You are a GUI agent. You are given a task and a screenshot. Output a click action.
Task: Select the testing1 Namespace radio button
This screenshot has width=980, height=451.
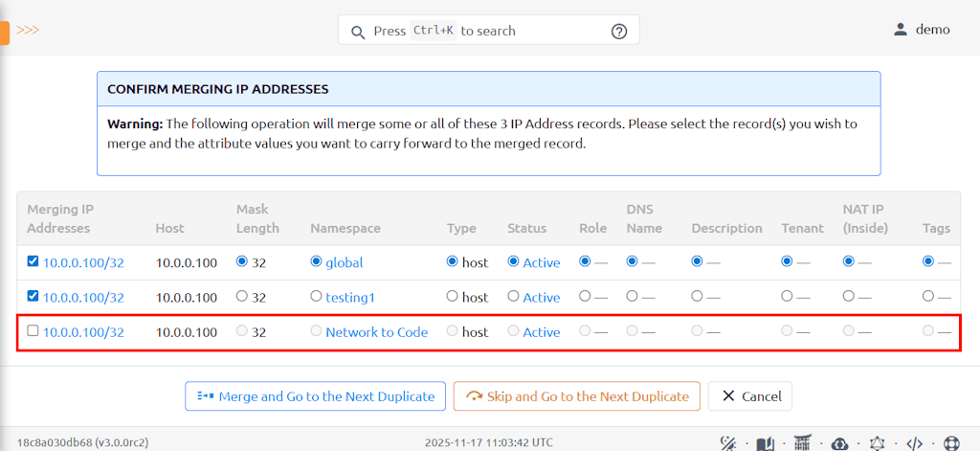(317, 297)
